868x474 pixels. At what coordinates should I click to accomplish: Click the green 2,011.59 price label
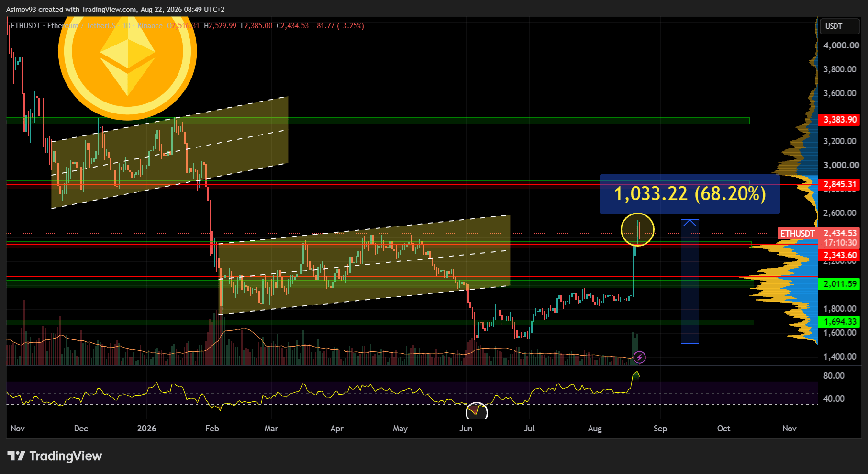tap(840, 284)
